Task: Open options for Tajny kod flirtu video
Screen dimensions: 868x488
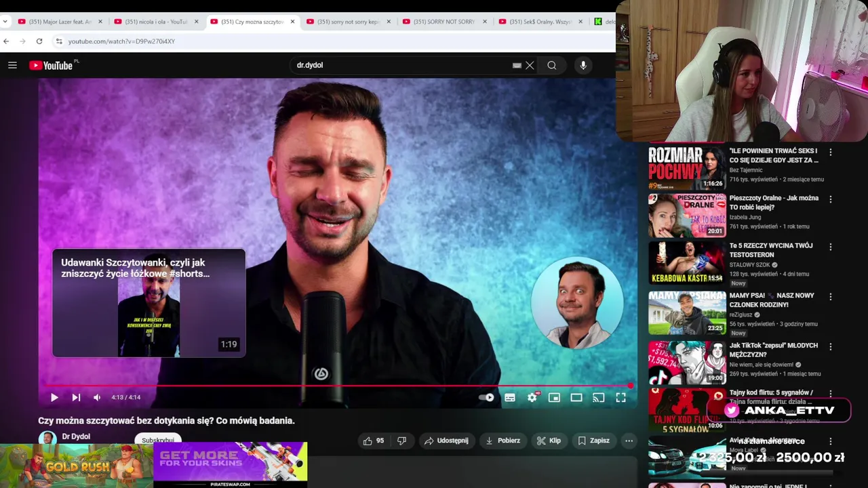Action: (830, 394)
